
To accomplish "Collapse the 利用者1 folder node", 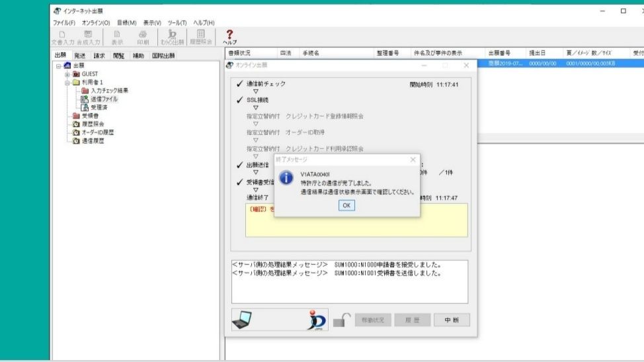I will click(x=67, y=82).
